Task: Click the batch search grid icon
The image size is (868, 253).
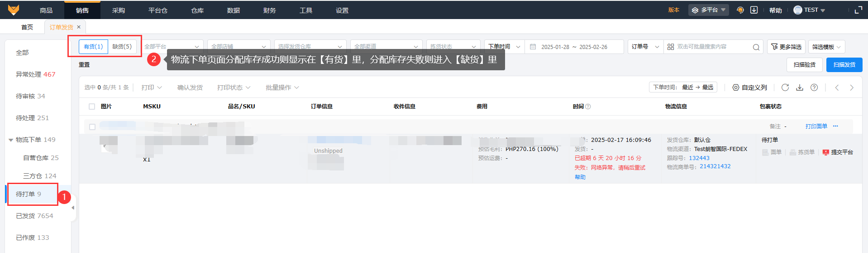Action: point(671,47)
